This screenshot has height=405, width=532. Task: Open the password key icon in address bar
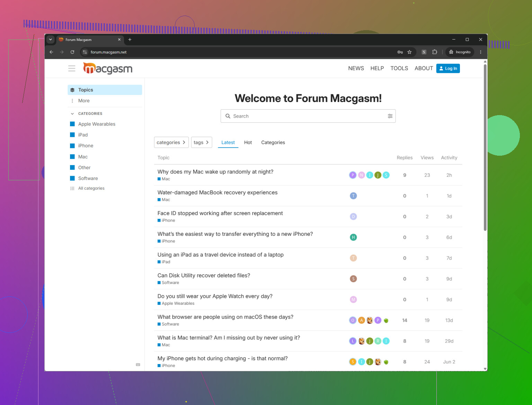400,52
